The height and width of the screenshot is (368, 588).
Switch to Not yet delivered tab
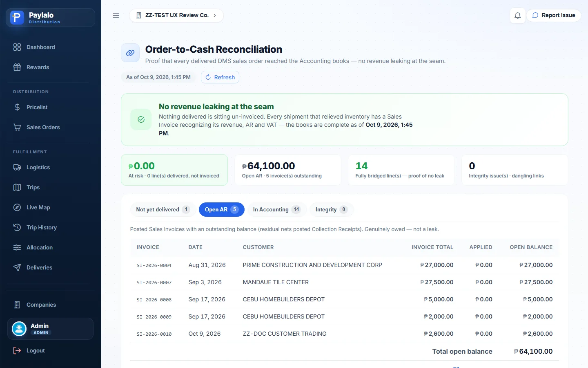click(163, 209)
